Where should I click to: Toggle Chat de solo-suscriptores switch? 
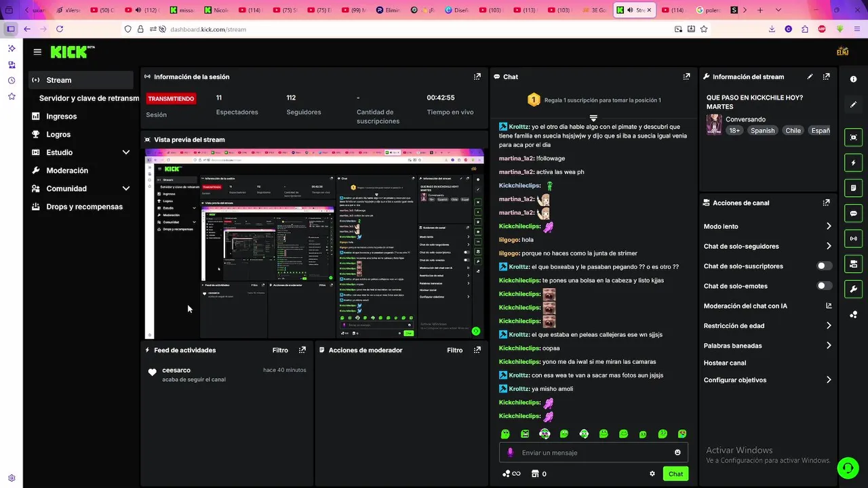tap(824, 266)
